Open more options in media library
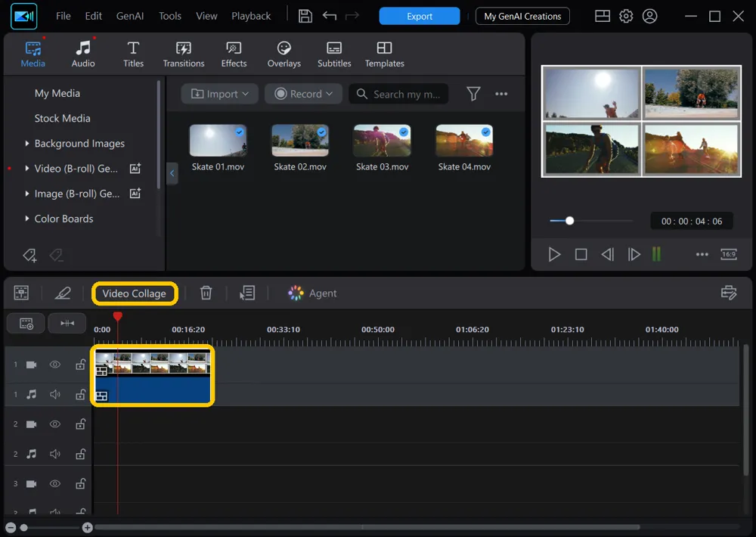 pyautogui.click(x=501, y=94)
